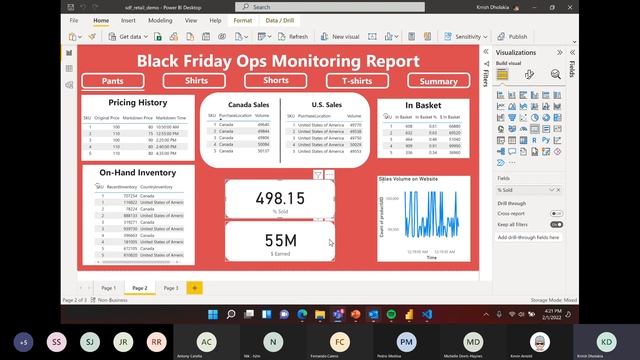Open the Insert ribbon tab
This screenshot has height=360, width=640.
click(x=128, y=20)
